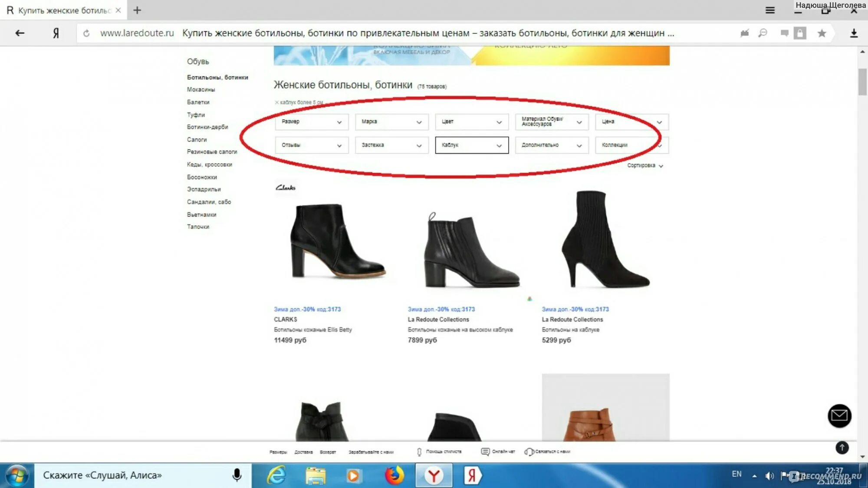The width and height of the screenshot is (868, 488).
Task: Click the Обувь heading link
Action: pos(198,62)
